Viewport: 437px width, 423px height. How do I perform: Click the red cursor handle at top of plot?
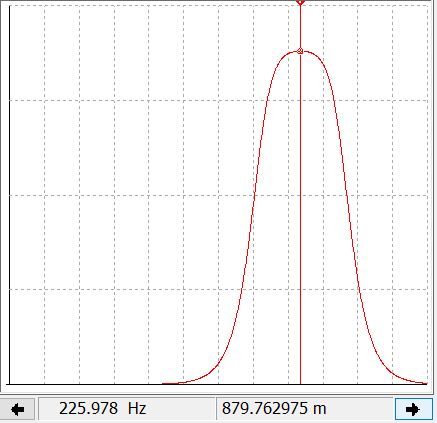[300, 2]
